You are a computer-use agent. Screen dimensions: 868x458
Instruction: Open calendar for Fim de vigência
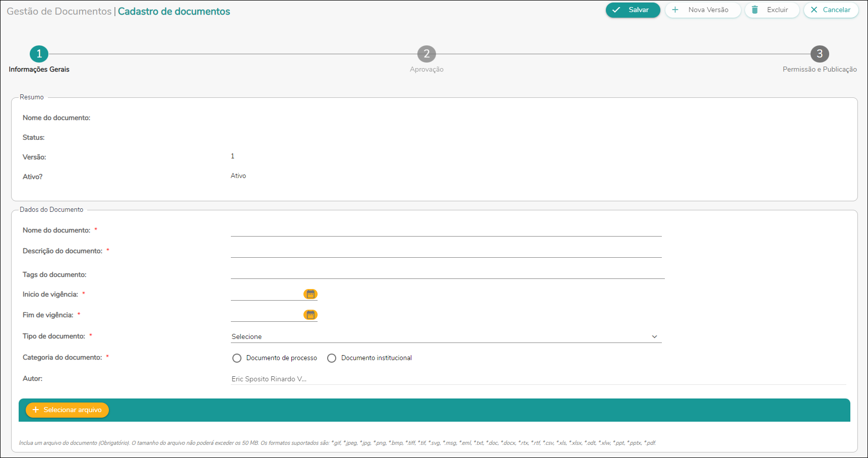(x=311, y=315)
